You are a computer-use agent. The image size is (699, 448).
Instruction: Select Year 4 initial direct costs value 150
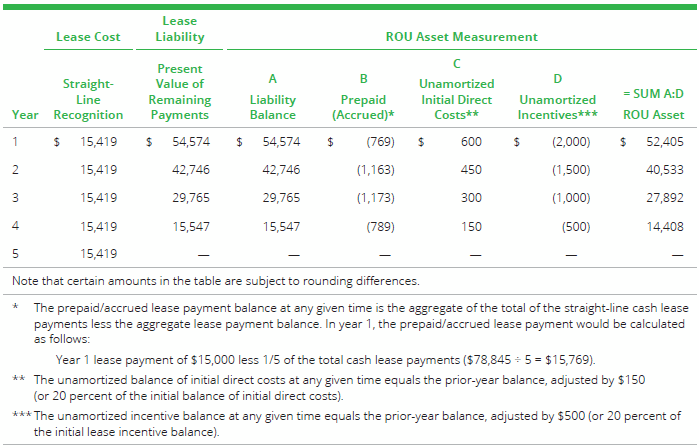471,226
